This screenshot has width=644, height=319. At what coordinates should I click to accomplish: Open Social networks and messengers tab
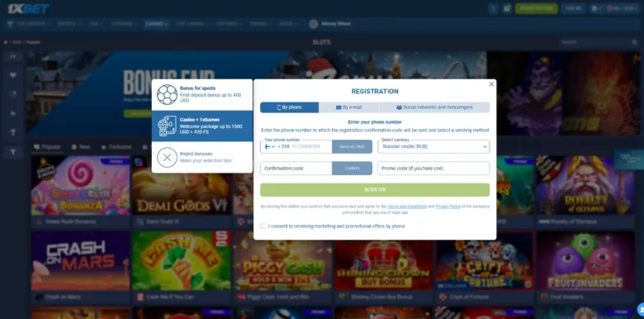[434, 107]
